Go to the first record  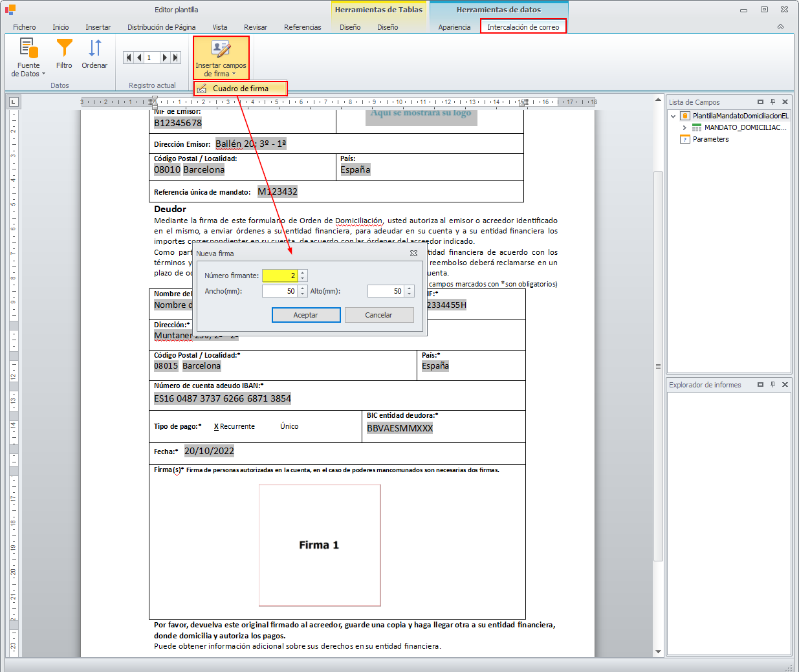click(129, 58)
